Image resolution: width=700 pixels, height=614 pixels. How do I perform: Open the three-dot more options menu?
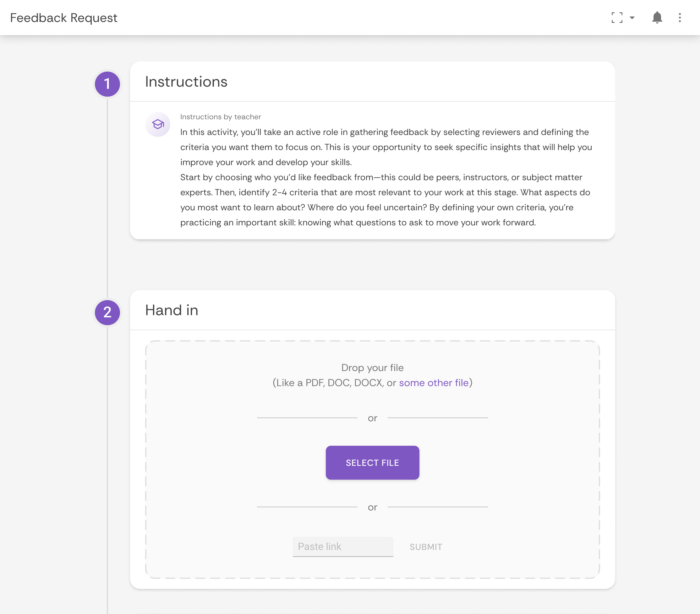click(x=680, y=18)
